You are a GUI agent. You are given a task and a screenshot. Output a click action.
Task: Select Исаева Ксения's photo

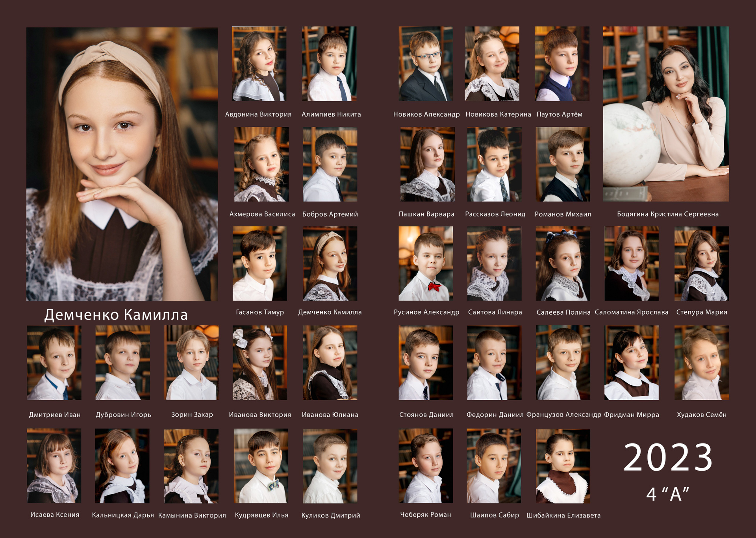coord(54,466)
